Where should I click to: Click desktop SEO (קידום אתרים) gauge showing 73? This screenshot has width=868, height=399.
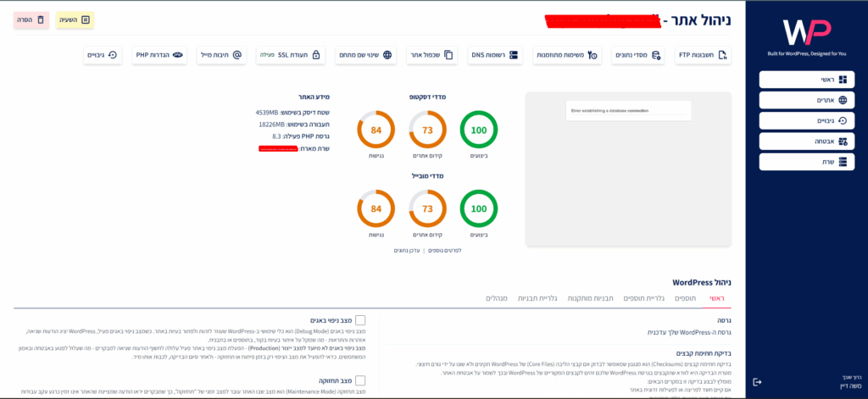(427, 130)
